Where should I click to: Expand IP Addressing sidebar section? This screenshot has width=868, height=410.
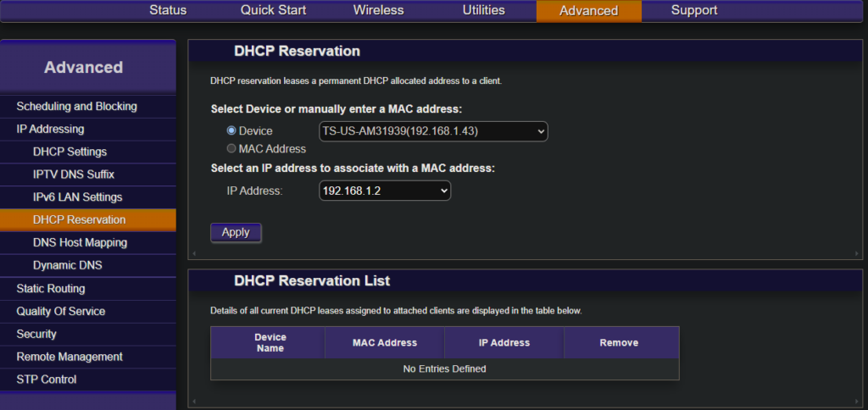click(x=50, y=130)
